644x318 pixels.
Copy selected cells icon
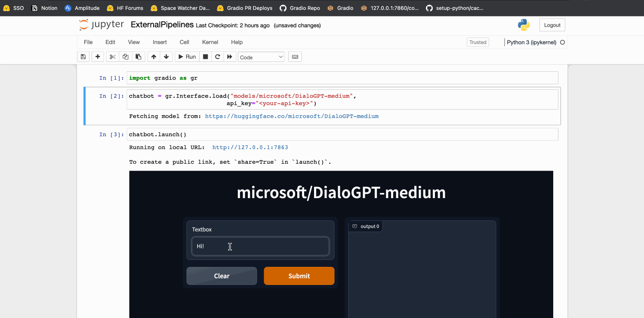(x=125, y=57)
